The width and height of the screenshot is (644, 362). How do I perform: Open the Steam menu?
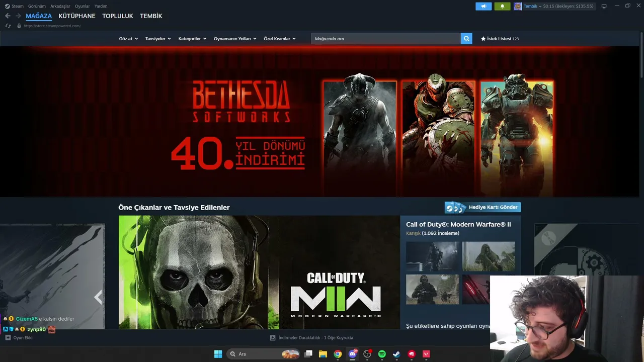click(15, 6)
